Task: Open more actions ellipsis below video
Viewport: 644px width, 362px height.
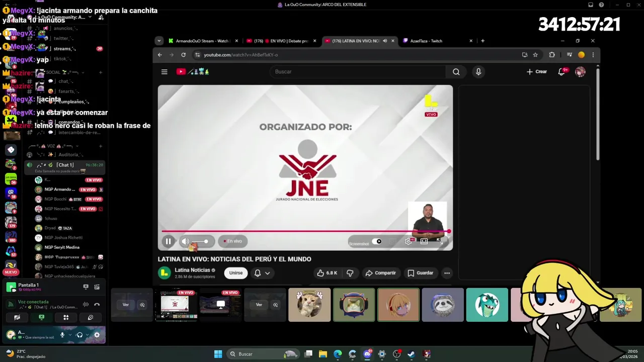Action: (447, 273)
